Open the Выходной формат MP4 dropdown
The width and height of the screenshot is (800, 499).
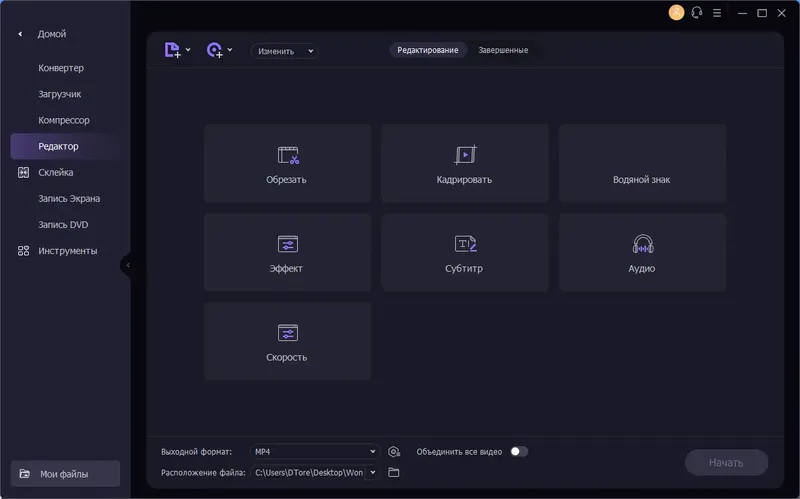tap(314, 452)
